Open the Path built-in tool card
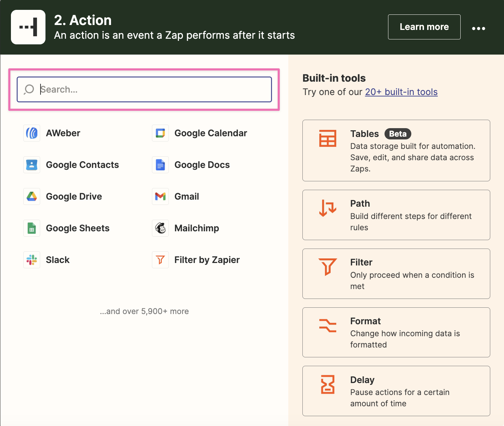This screenshot has width=504, height=426. pos(396,215)
